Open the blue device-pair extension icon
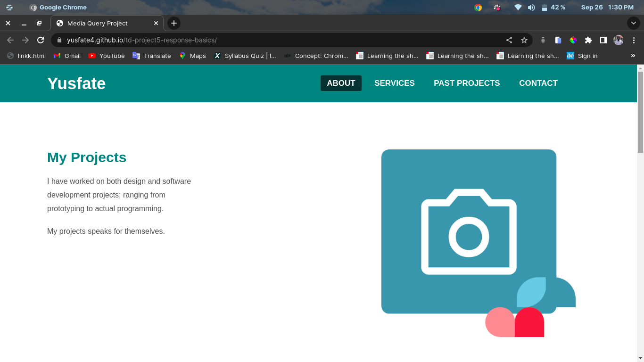 [x=558, y=40]
